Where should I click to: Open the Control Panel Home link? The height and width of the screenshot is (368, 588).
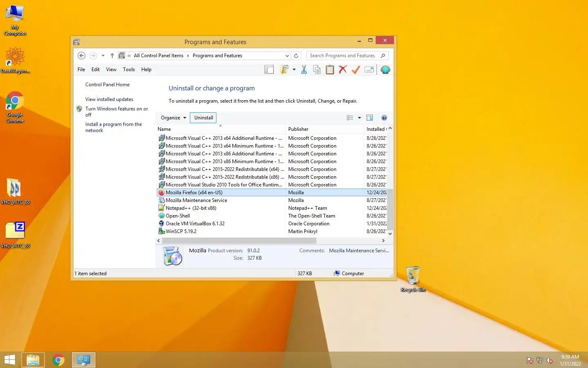point(107,85)
